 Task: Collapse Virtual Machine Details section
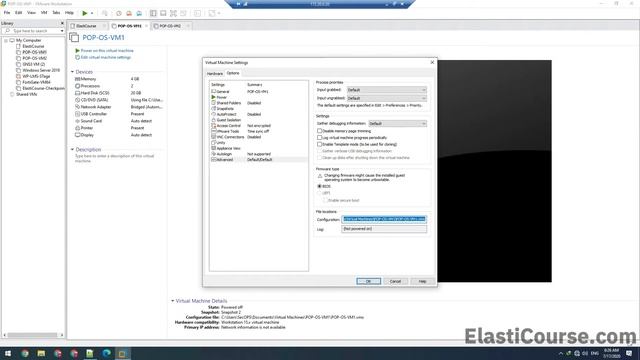[172, 301]
